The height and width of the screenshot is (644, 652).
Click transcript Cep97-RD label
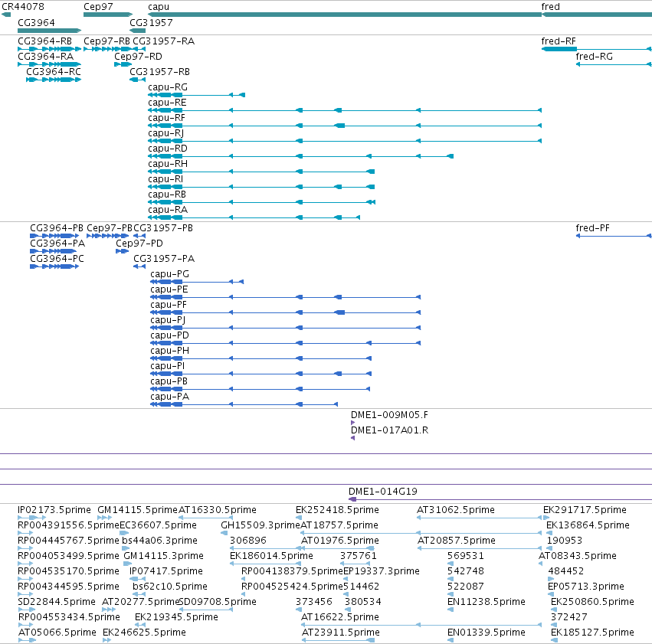pos(138,57)
